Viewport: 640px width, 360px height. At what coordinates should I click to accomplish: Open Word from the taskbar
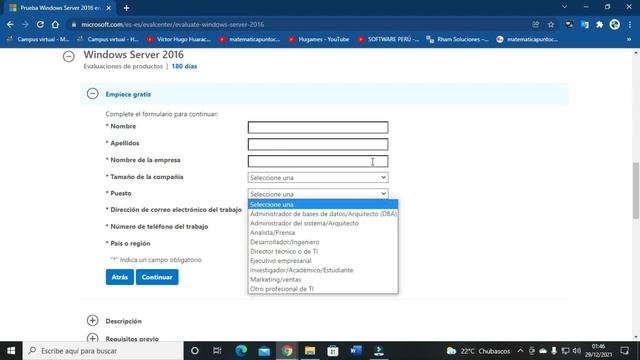pos(356,351)
